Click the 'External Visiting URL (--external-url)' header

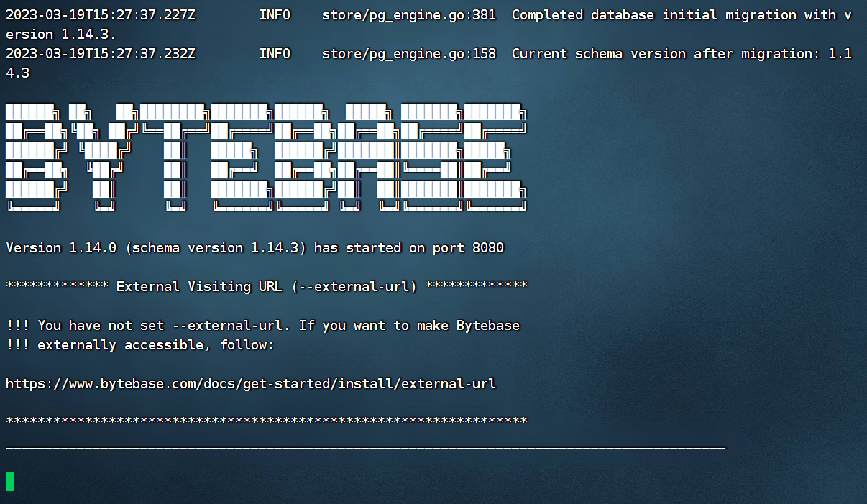(x=267, y=286)
